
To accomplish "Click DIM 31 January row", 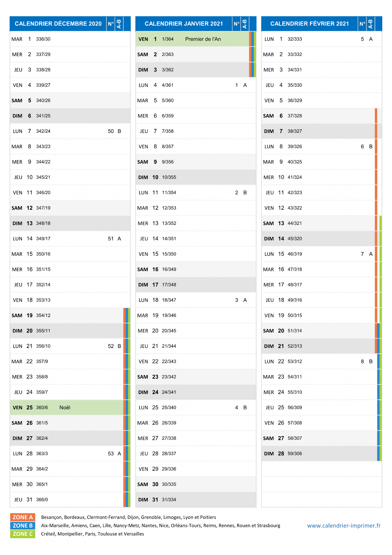I will click(196, 500).
